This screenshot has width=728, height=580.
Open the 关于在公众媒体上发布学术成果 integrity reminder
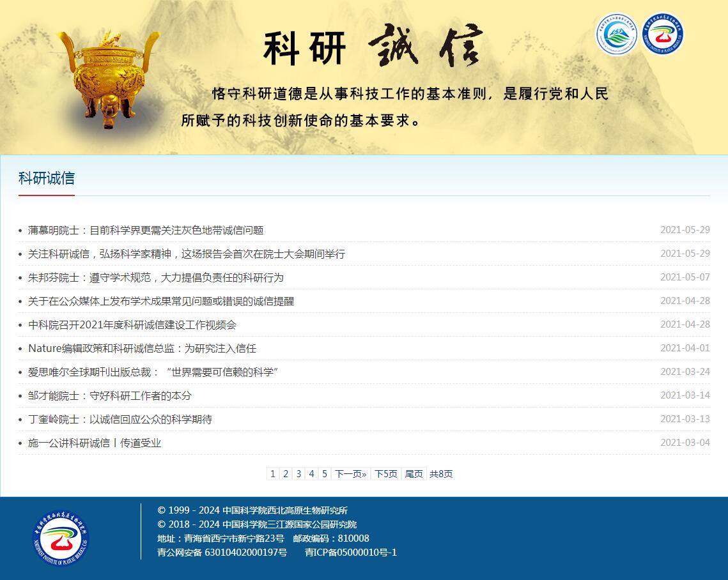pyautogui.click(x=161, y=301)
